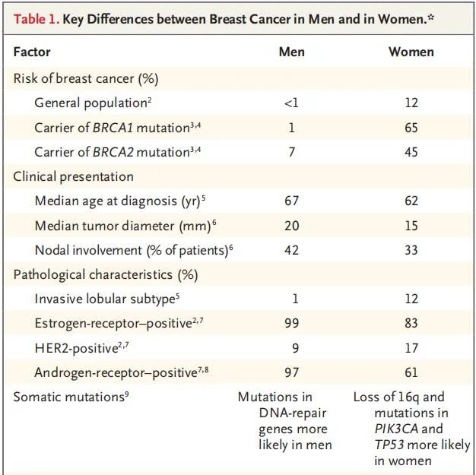This screenshot has height=475, width=476.
Task: Open reference 2 beside General population
Action: coord(150,100)
